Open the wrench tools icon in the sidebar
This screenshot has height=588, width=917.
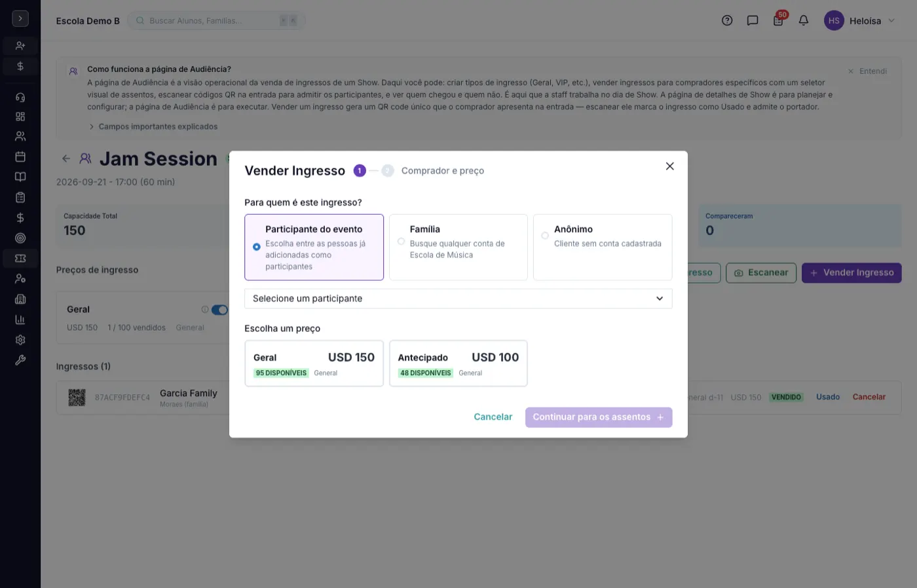point(20,360)
